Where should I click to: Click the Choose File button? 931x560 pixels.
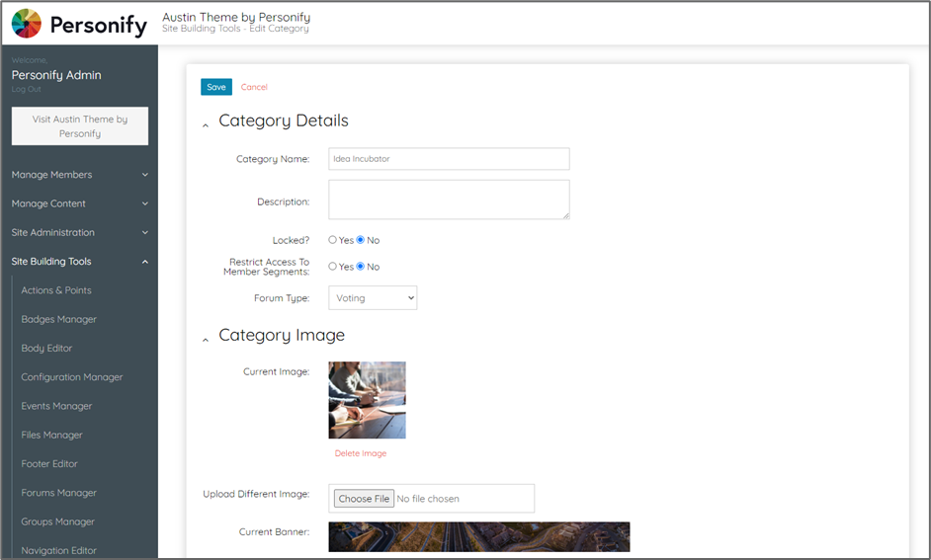click(x=364, y=499)
